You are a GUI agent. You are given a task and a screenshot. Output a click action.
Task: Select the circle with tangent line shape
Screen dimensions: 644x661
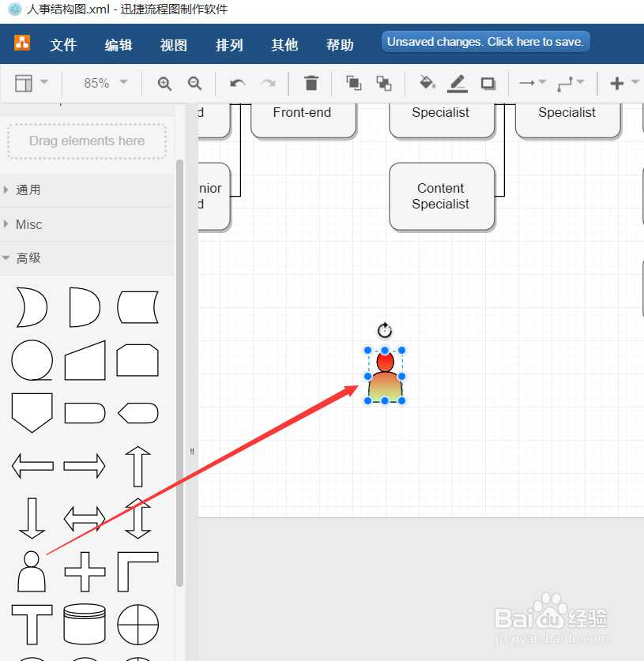[32, 360]
